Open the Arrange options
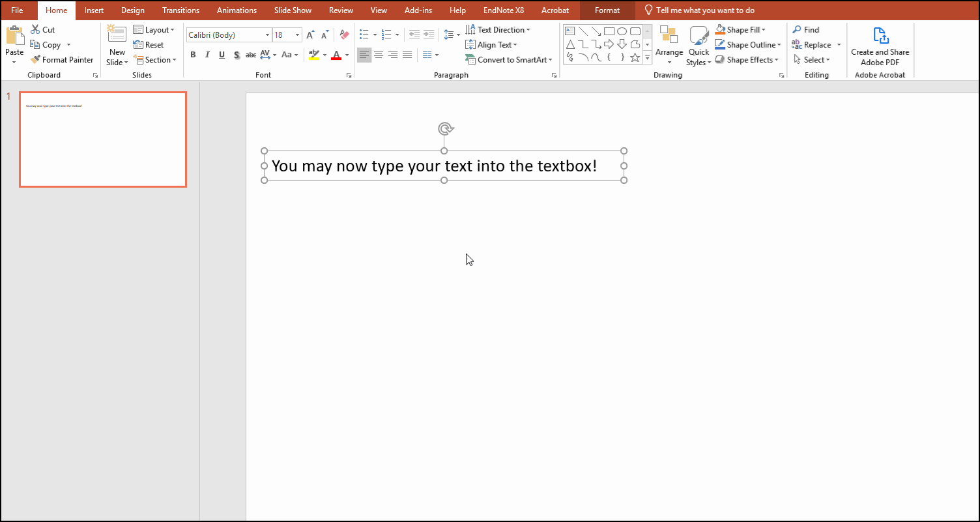This screenshot has width=980, height=522. [669, 44]
